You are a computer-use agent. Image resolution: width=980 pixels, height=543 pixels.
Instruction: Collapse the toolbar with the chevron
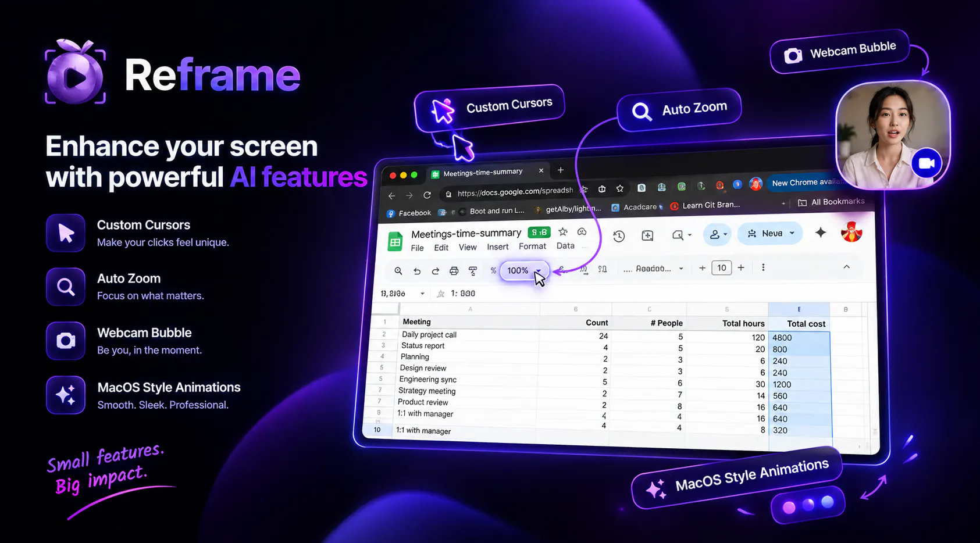847,266
